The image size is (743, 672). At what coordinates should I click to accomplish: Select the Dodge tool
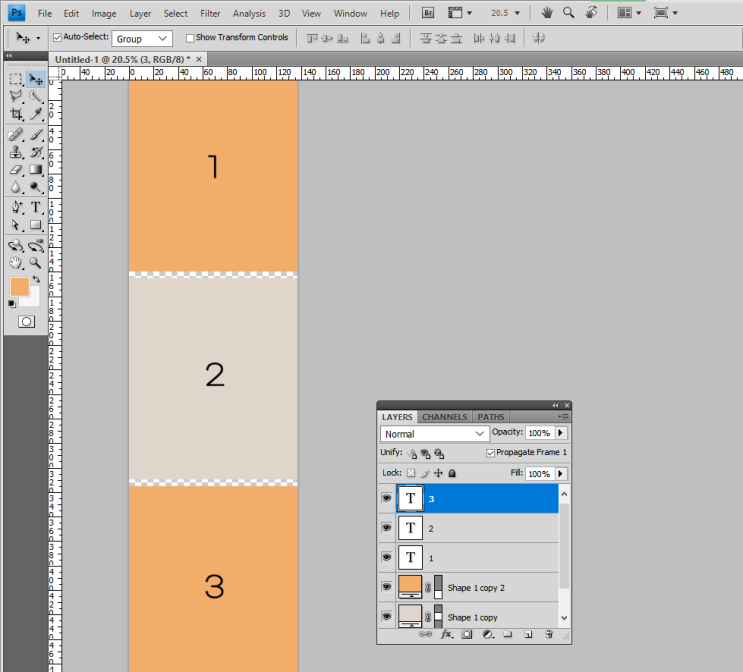pyautogui.click(x=36, y=187)
